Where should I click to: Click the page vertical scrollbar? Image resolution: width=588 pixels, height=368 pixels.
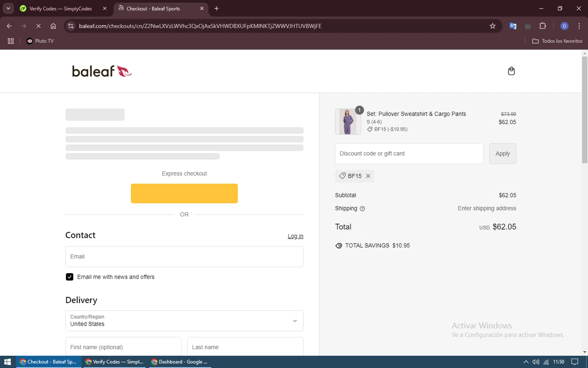(x=584, y=110)
